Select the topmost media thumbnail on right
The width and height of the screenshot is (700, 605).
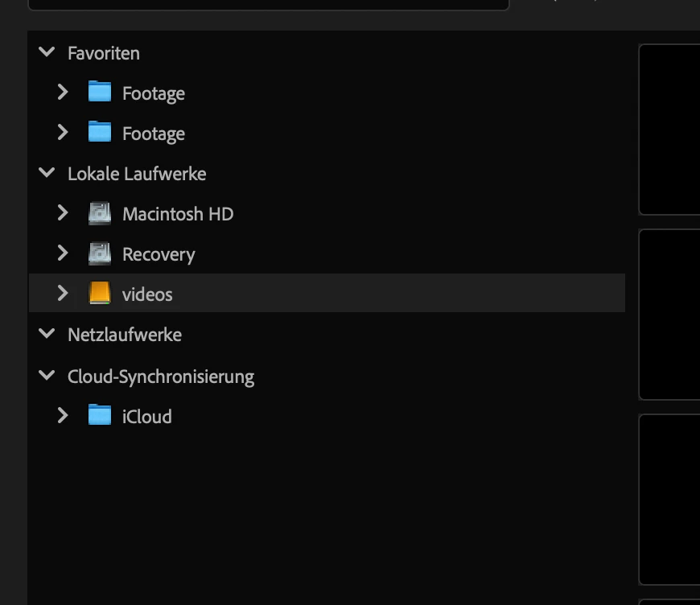[669, 130]
